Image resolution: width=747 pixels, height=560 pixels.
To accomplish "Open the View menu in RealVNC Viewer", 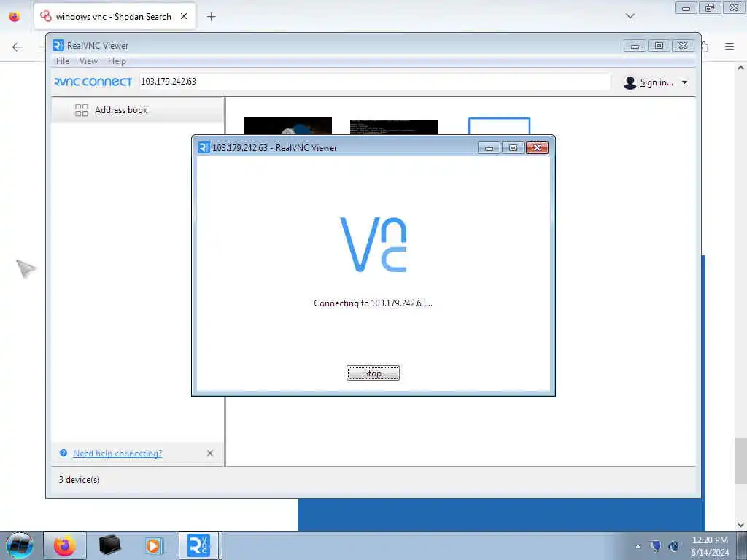I will 88,61.
